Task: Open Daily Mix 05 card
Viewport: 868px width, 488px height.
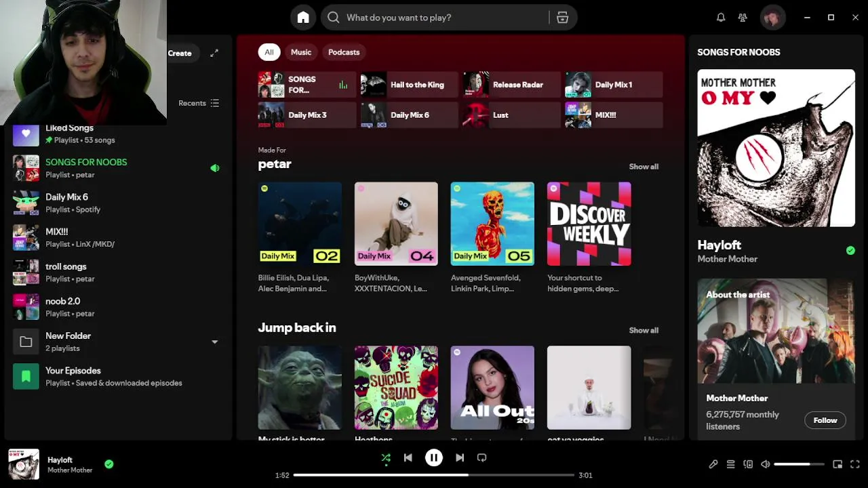Action: (x=492, y=238)
